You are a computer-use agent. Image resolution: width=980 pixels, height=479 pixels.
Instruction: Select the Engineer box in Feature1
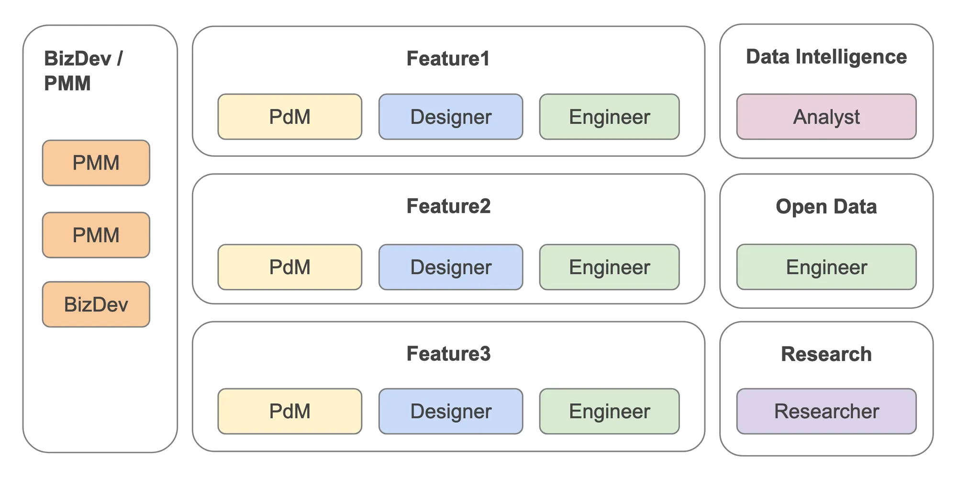pyautogui.click(x=609, y=117)
